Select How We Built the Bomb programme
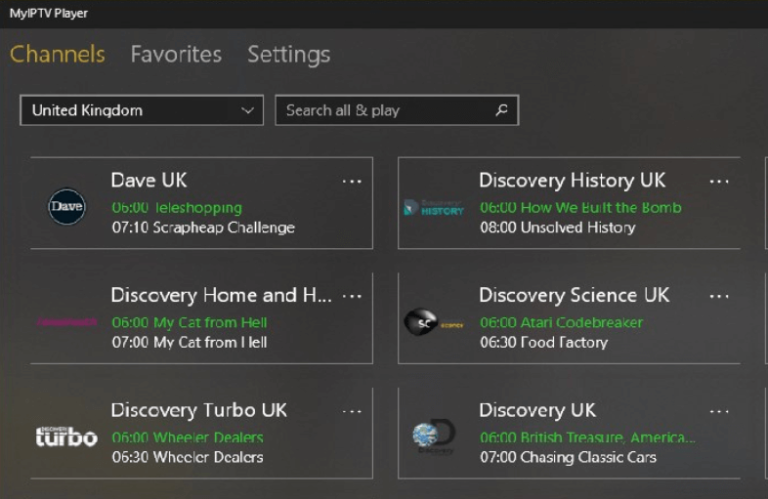 (580, 207)
